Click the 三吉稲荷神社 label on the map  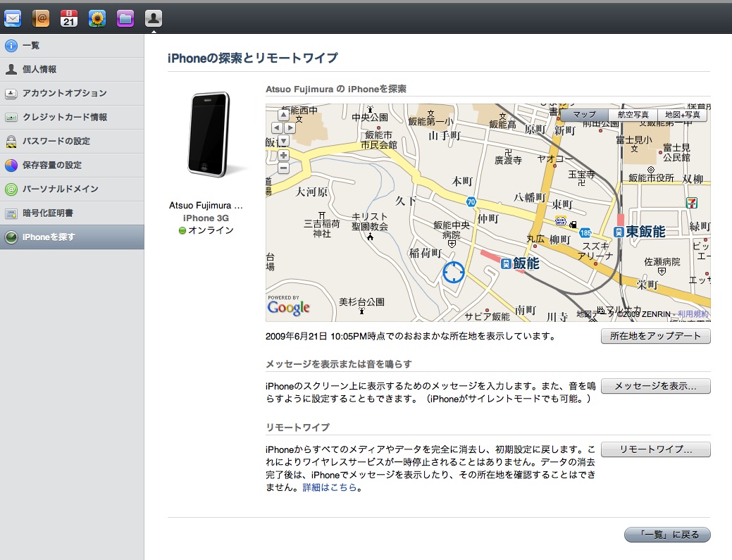[322, 229]
